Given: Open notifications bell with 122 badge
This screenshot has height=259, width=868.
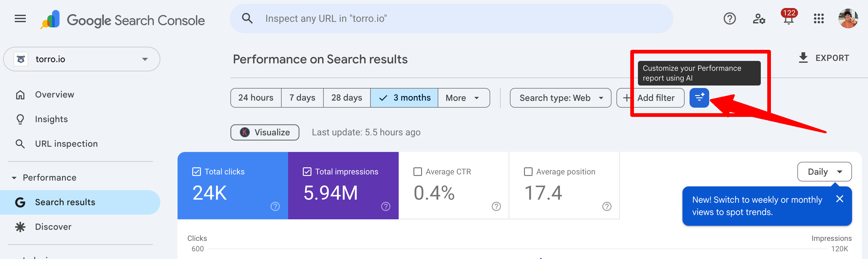Looking at the screenshot, I should click(788, 17).
